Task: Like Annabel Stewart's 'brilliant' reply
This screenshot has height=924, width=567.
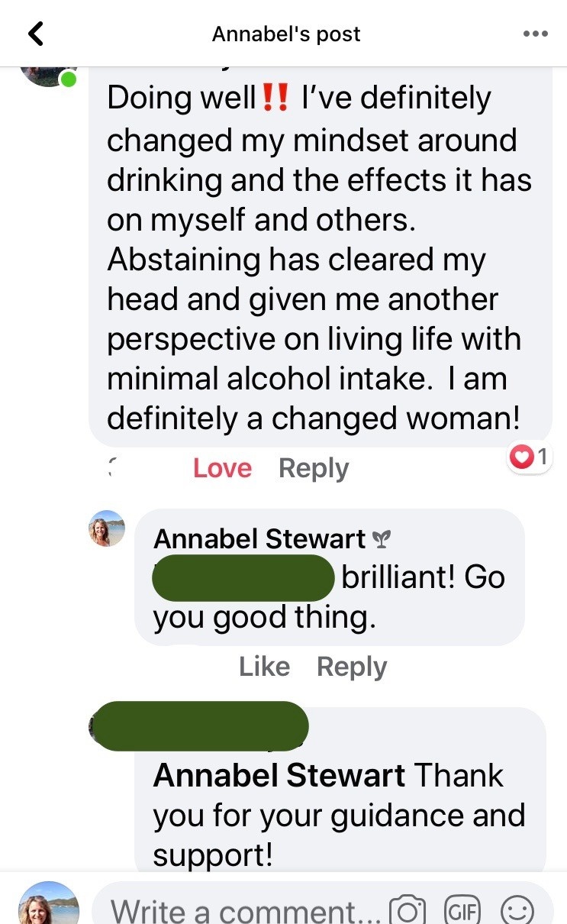Action: [x=264, y=667]
